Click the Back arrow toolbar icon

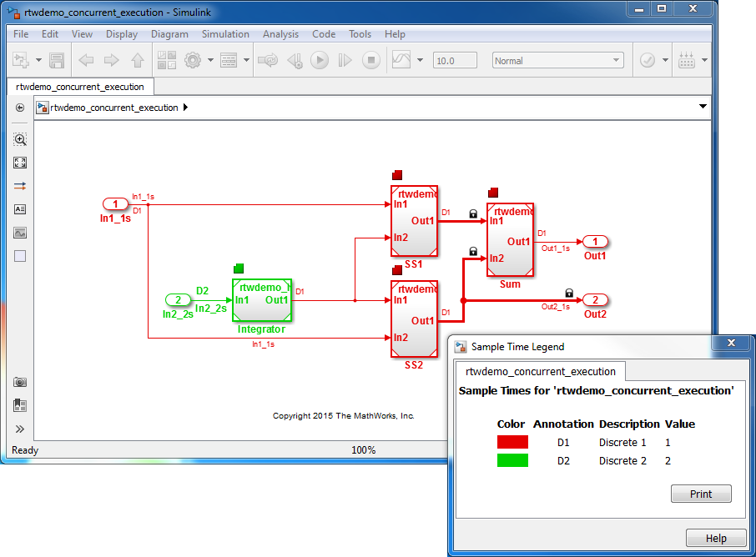tap(86, 60)
